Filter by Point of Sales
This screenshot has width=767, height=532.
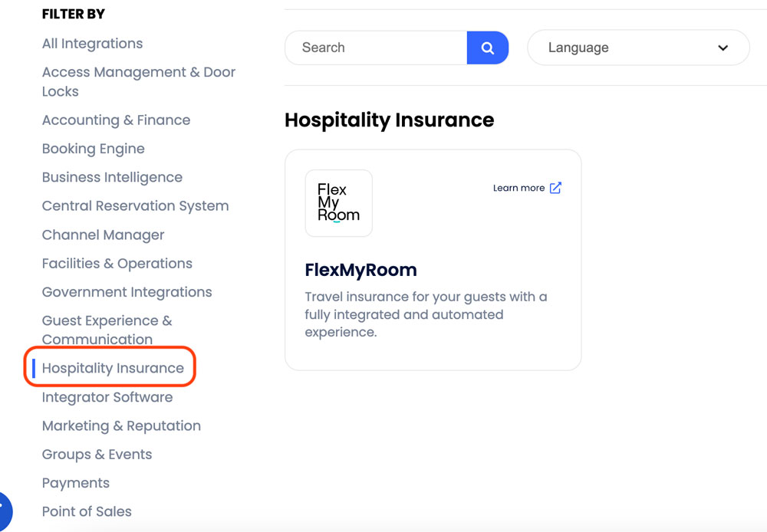(87, 511)
